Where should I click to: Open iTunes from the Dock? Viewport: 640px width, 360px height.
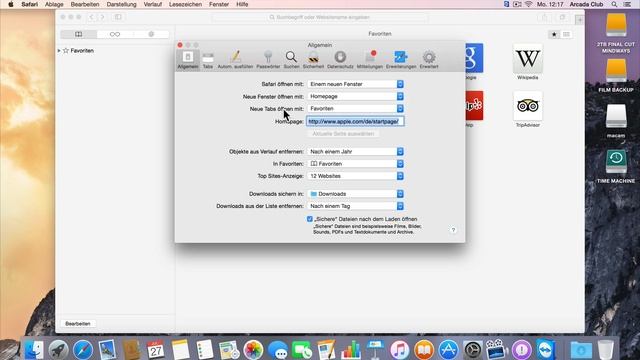(400, 350)
